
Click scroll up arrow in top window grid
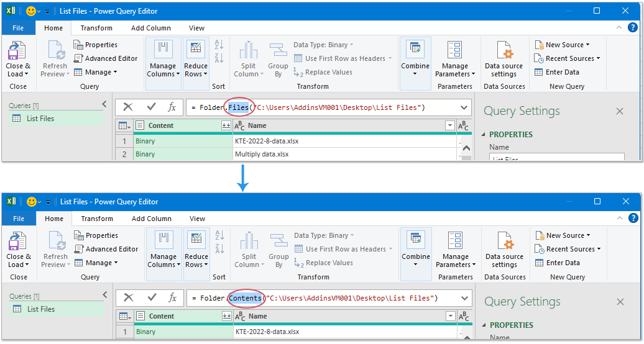pyautogui.click(x=467, y=148)
